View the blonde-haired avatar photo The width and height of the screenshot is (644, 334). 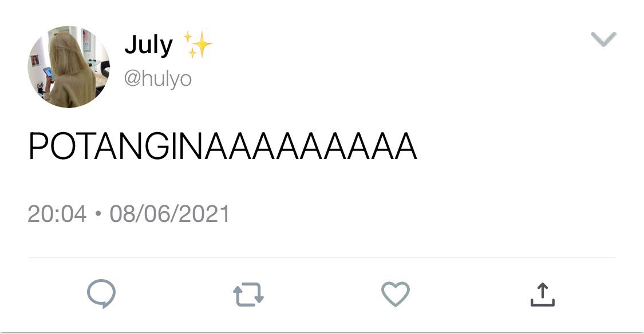pyautogui.click(x=69, y=67)
